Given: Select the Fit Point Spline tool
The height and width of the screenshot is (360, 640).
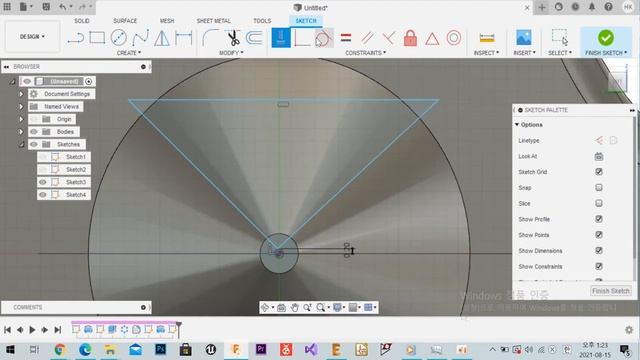Looking at the screenshot, I should pyautogui.click(x=140, y=38).
